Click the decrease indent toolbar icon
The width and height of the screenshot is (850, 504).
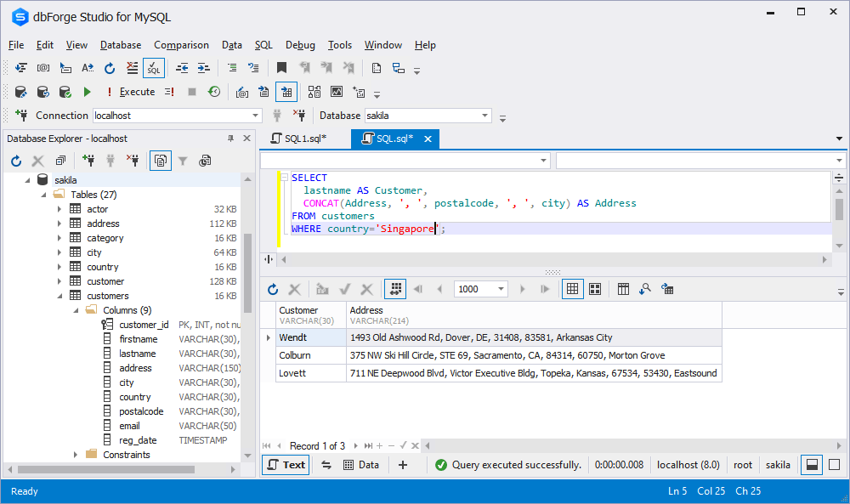click(x=182, y=68)
